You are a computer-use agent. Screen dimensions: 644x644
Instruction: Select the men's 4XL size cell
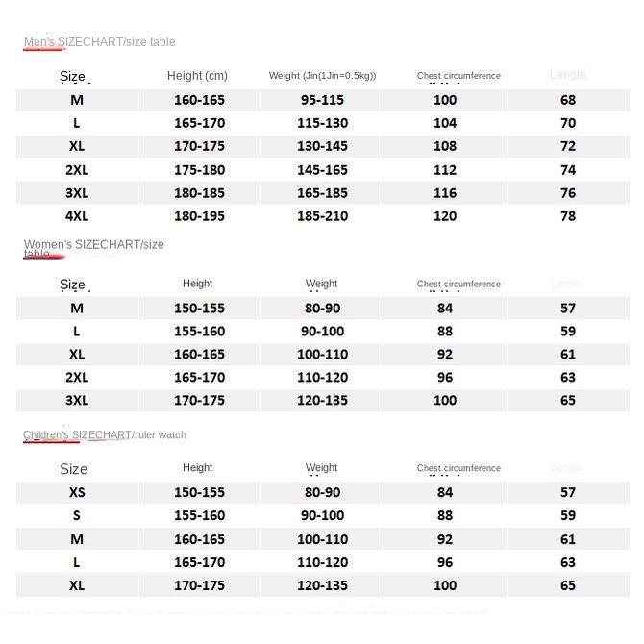click(77, 216)
